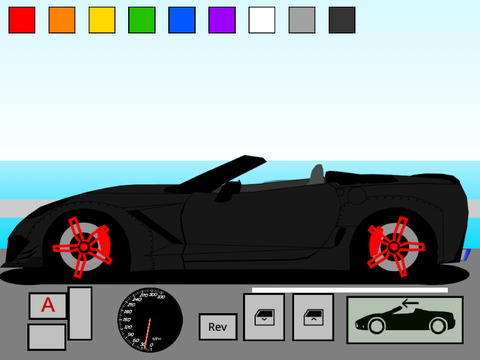The image size is (480, 360).
Task: Click the front wheel red rim
Action: point(83,247)
